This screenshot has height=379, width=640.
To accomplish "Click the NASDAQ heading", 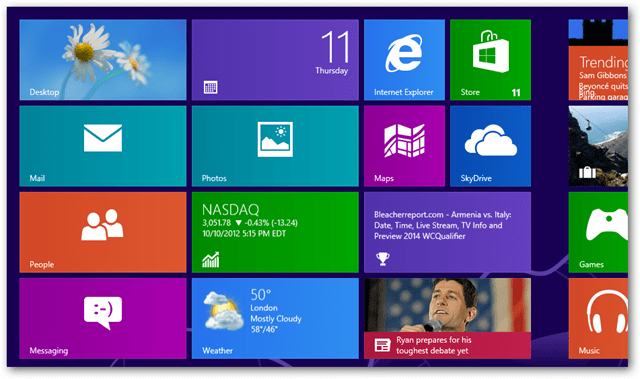I will tap(231, 210).
